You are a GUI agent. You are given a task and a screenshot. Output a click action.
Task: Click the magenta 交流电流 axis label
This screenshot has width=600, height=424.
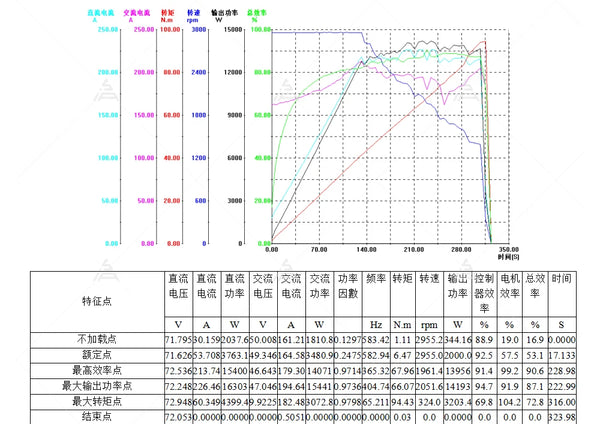pos(138,13)
